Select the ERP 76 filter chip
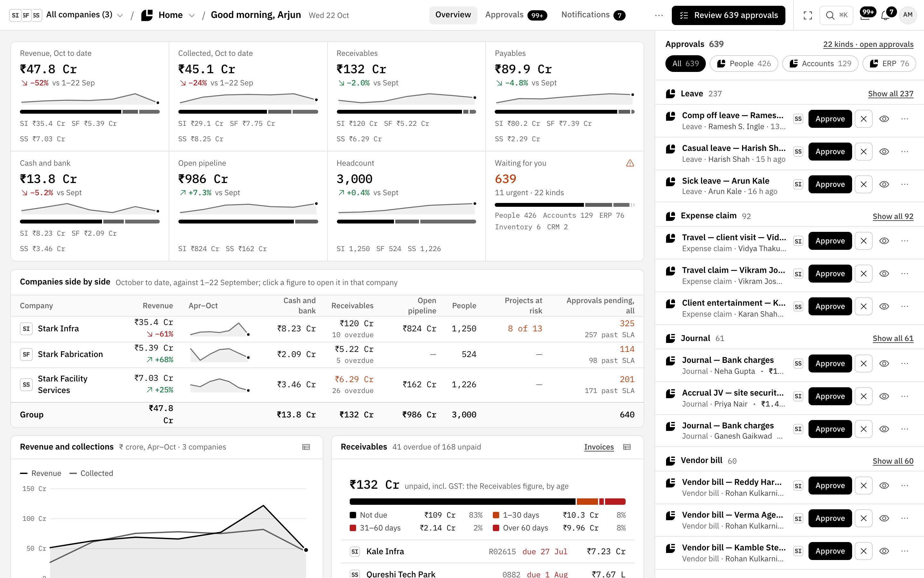This screenshot has width=924, height=578. coord(889,64)
